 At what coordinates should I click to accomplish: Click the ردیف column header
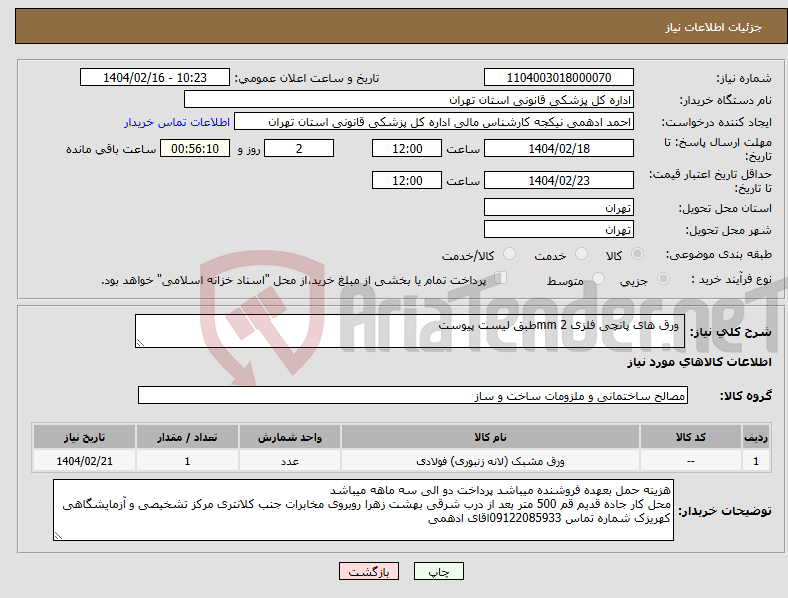point(756,437)
